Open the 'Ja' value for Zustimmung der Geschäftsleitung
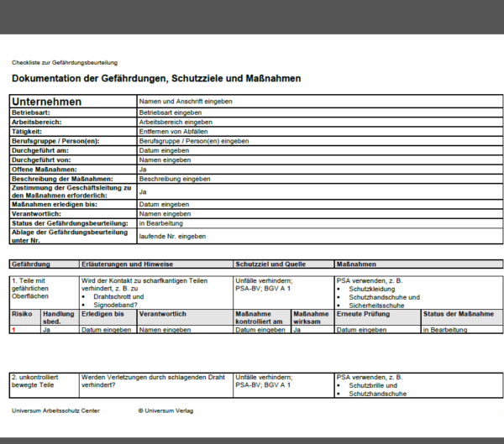Image resolution: width=504 pixels, height=444 pixels. pos(143,192)
